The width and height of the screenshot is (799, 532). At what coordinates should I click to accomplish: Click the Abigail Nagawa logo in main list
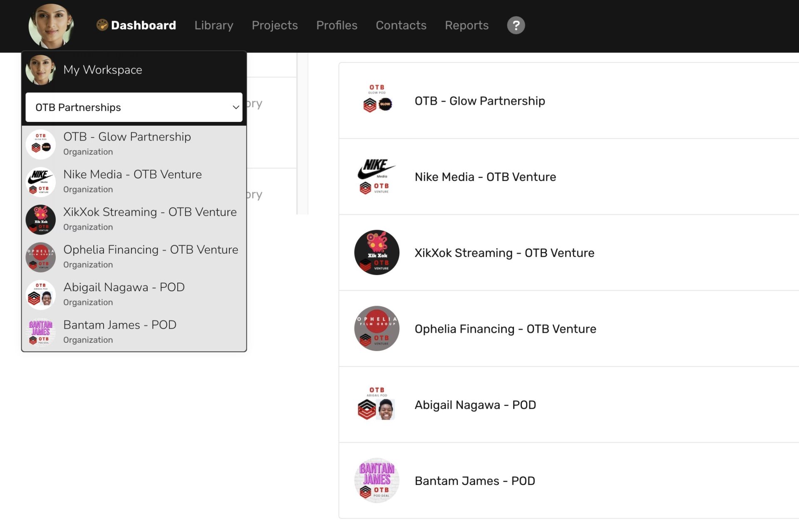click(376, 404)
